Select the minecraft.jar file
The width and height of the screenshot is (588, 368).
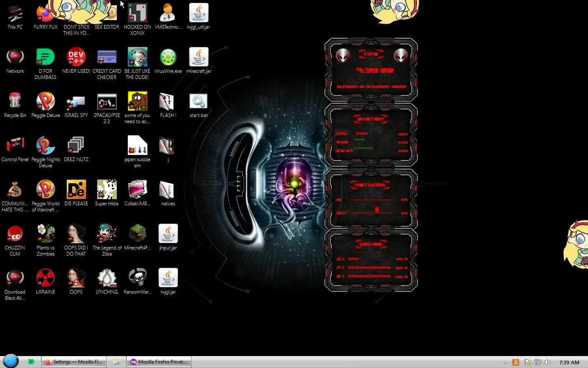[x=198, y=61]
